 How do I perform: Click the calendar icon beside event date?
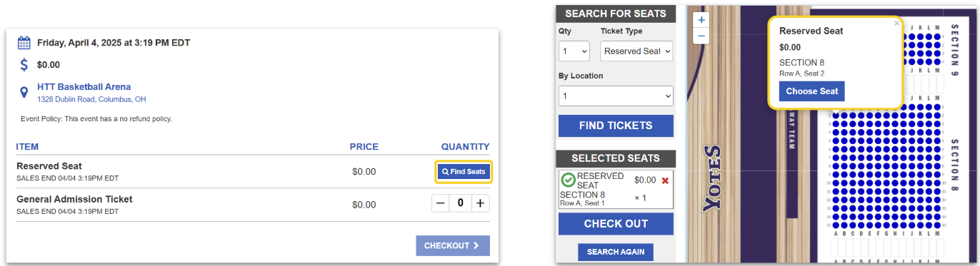point(24,43)
